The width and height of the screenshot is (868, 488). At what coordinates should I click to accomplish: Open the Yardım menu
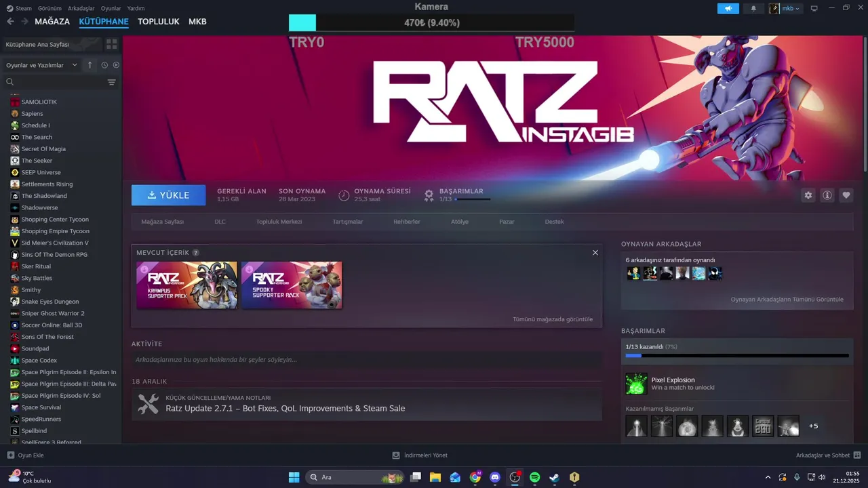136,8
